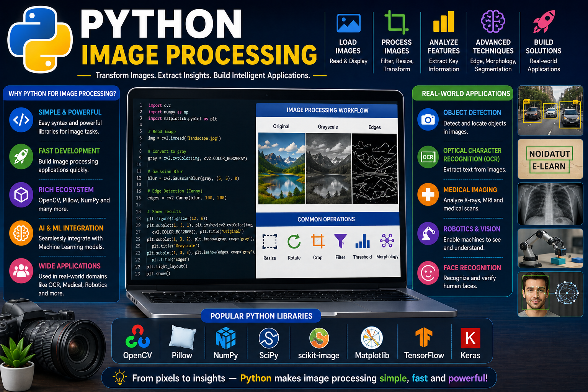The height and width of the screenshot is (392, 588).
Task: Click the green crop Process Images icon
Action: pos(396,22)
